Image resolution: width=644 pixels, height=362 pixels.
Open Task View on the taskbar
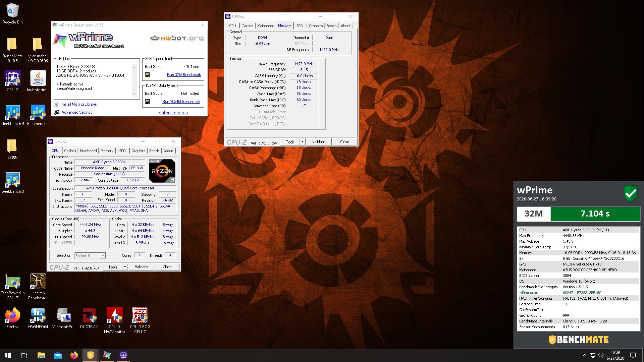[24, 355]
